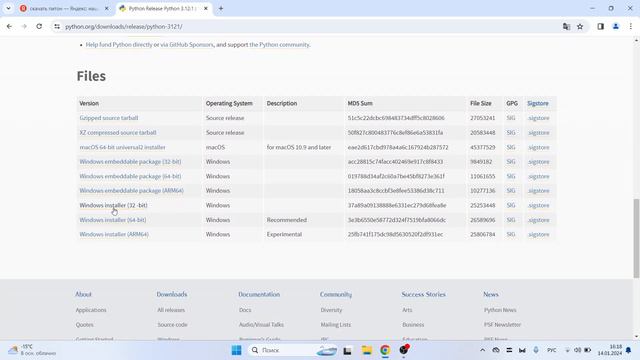
Task: Click the Chrome icon in the taskbar
Action: pyautogui.click(x=385, y=350)
